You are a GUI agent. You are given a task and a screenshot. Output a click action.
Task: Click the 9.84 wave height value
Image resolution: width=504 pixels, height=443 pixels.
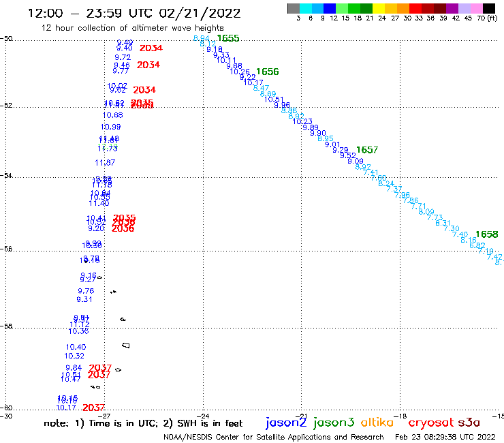point(74,368)
